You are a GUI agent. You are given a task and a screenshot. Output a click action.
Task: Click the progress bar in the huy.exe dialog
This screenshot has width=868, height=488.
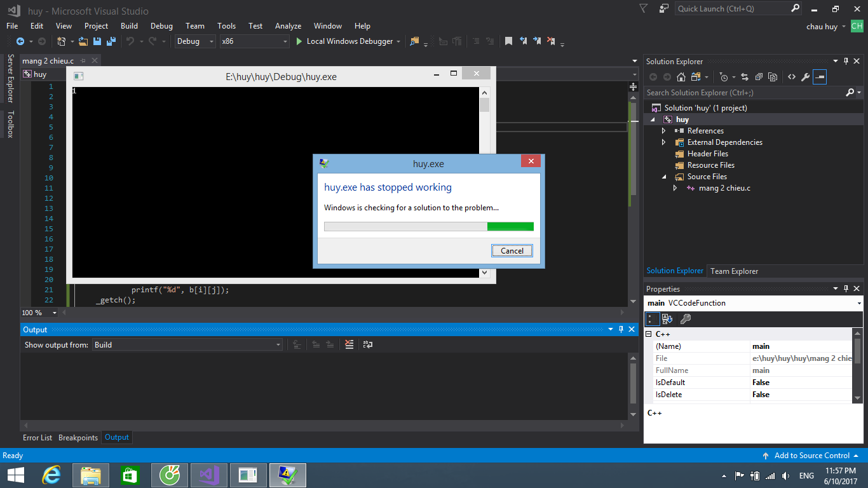[428, 227]
